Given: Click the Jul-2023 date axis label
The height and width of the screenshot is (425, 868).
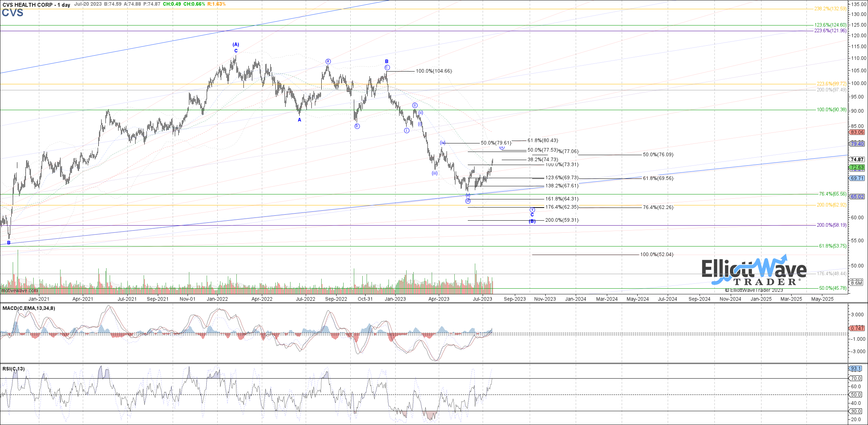Looking at the screenshot, I should point(482,299).
